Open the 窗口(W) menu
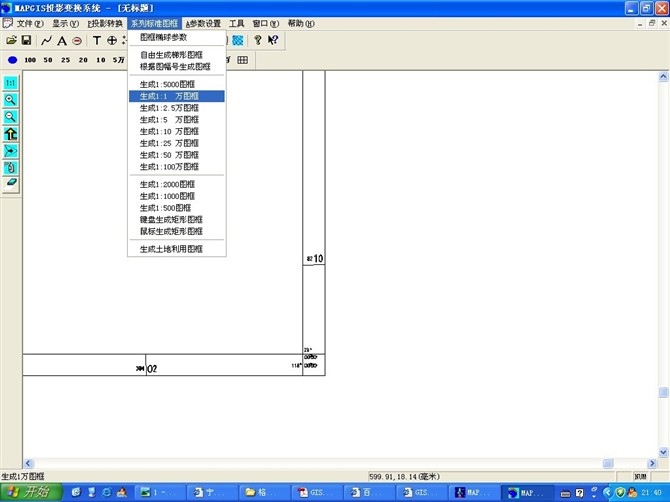Screen dimensions: 670x502 pyautogui.click(x=265, y=23)
